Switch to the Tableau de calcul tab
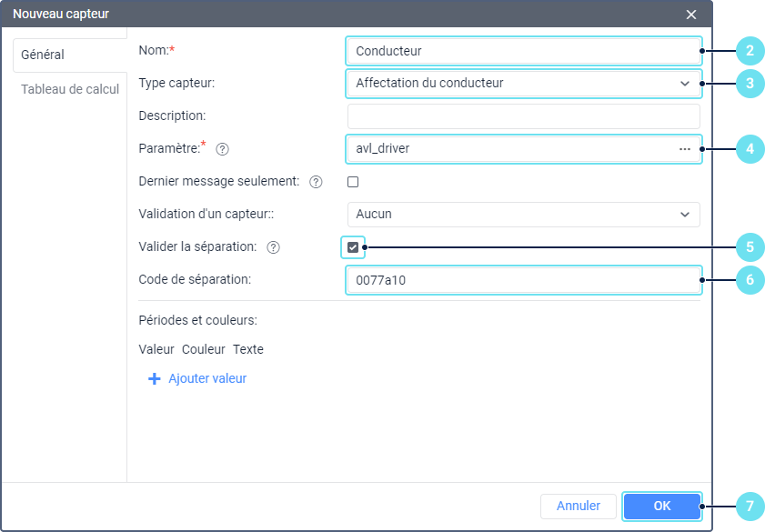This screenshot has height=532, width=765. 70,89
